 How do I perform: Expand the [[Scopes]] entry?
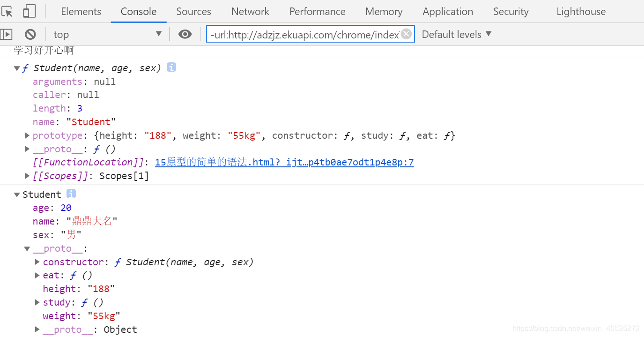click(x=27, y=176)
